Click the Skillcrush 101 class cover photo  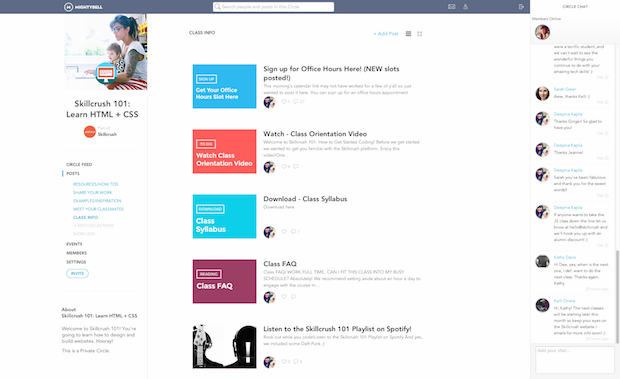tap(106, 52)
